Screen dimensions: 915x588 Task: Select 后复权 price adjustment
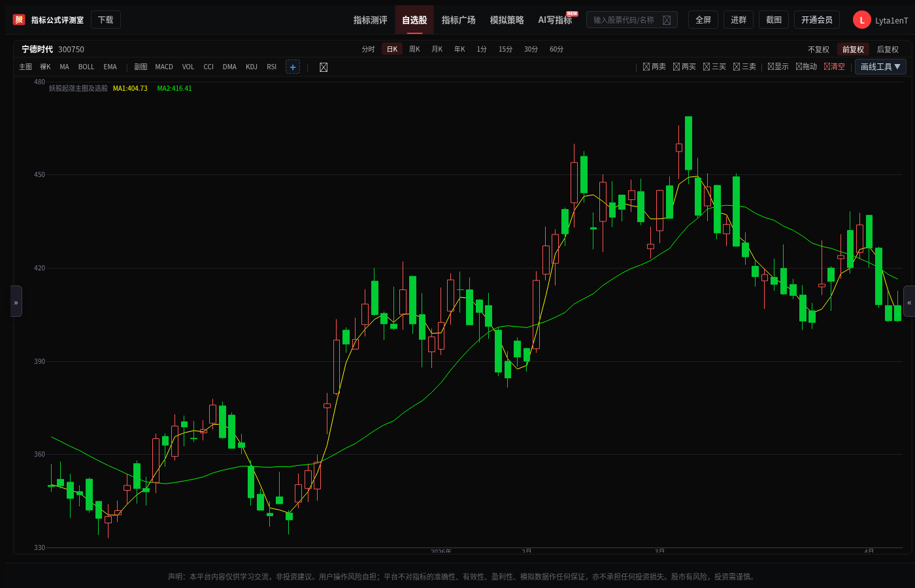888,50
